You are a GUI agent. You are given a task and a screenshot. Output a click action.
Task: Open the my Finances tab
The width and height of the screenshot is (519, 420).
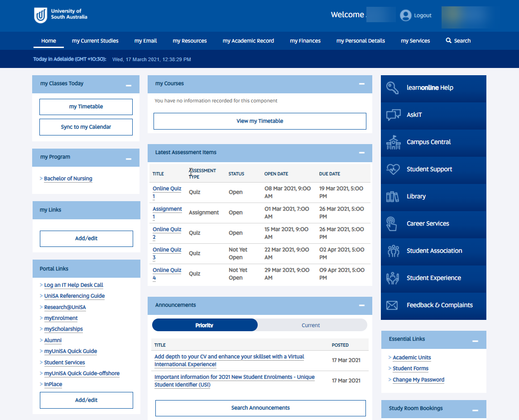[x=305, y=41]
